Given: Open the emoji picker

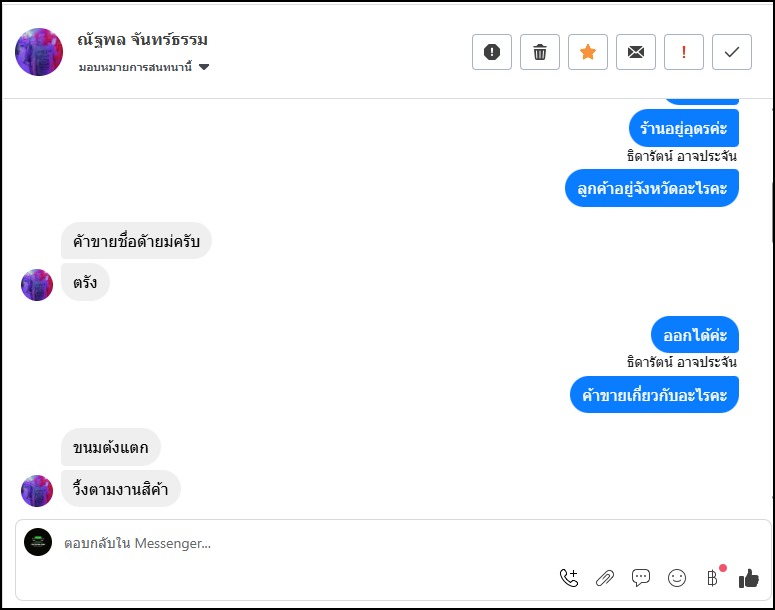Looking at the screenshot, I should 677,577.
